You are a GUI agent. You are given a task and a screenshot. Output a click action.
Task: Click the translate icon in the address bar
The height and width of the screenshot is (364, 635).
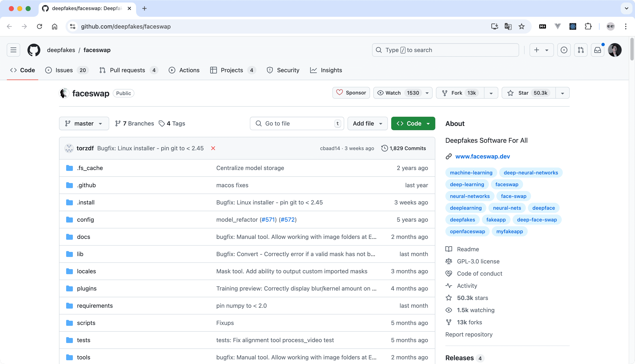(x=508, y=26)
